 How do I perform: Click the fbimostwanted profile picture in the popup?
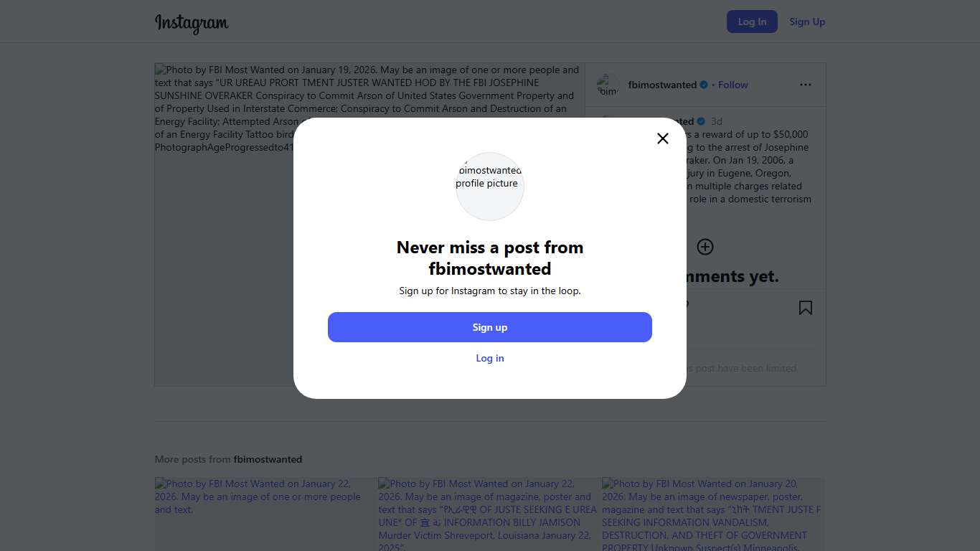pyautogui.click(x=490, y=186)
